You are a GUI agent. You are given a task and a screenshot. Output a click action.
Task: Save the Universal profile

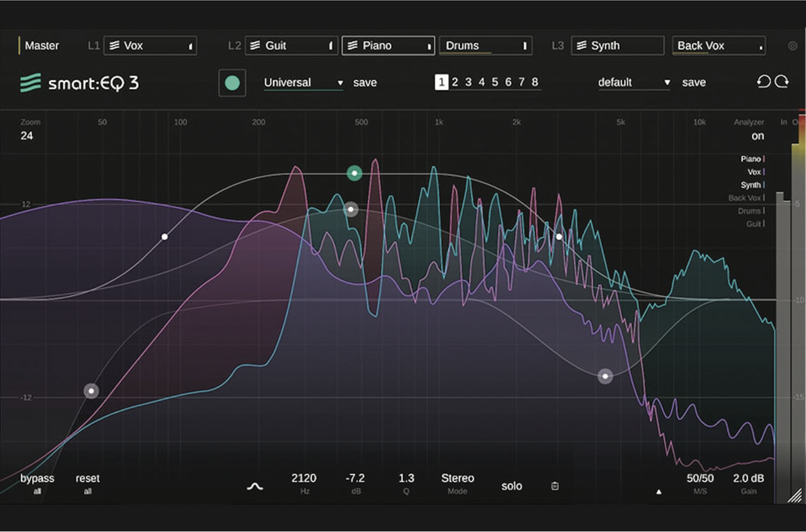click(x=365, y=83)
